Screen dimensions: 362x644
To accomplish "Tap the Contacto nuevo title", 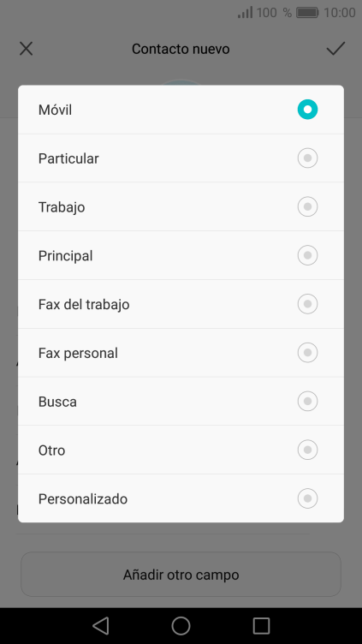I will (181, 49).
